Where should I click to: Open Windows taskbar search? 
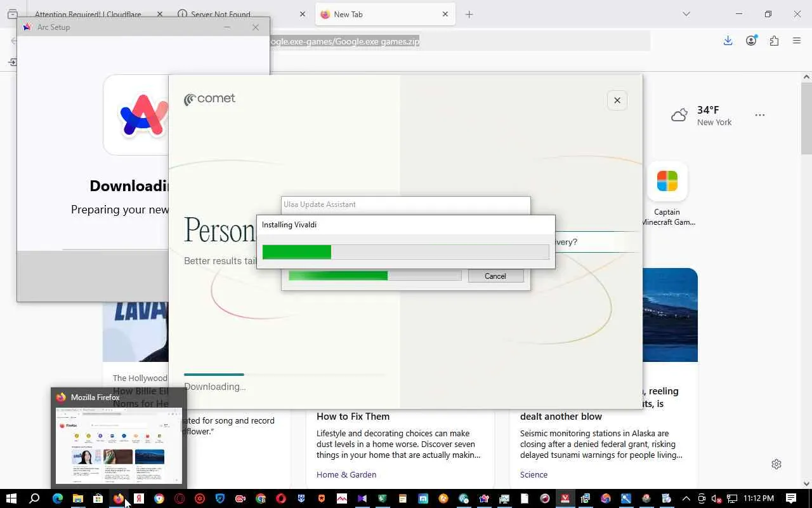35,498
